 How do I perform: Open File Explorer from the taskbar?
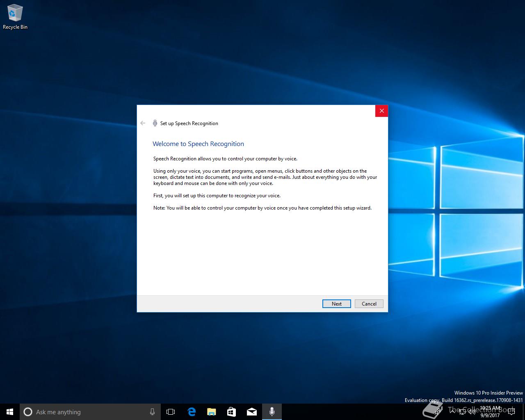pyautogui.click(x=211, y=412)
